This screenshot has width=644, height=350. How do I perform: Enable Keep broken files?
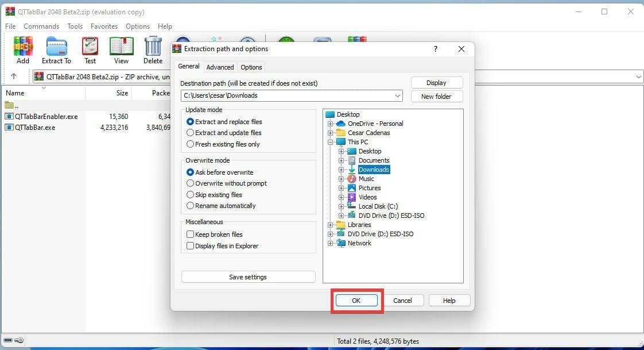(191, 234)
